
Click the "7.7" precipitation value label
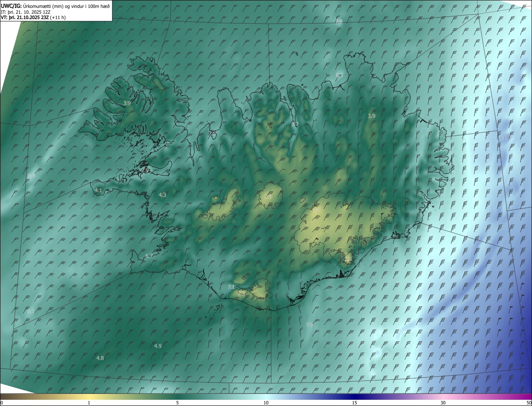pos(295,125)
